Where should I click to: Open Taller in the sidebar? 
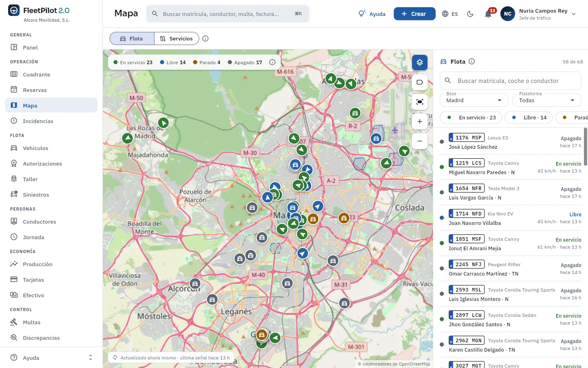tap(51, 179)
